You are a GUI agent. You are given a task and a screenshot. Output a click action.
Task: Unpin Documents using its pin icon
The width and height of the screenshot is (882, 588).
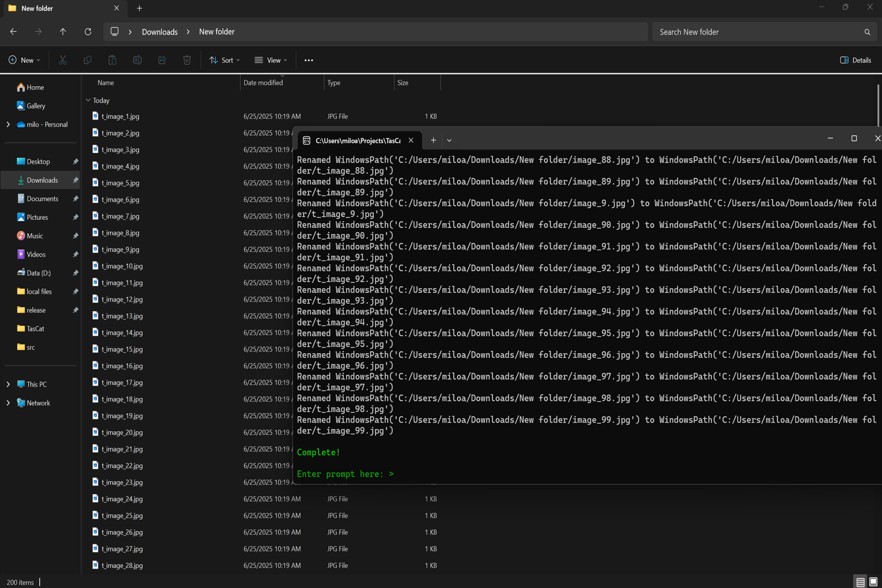click(75, 199)
